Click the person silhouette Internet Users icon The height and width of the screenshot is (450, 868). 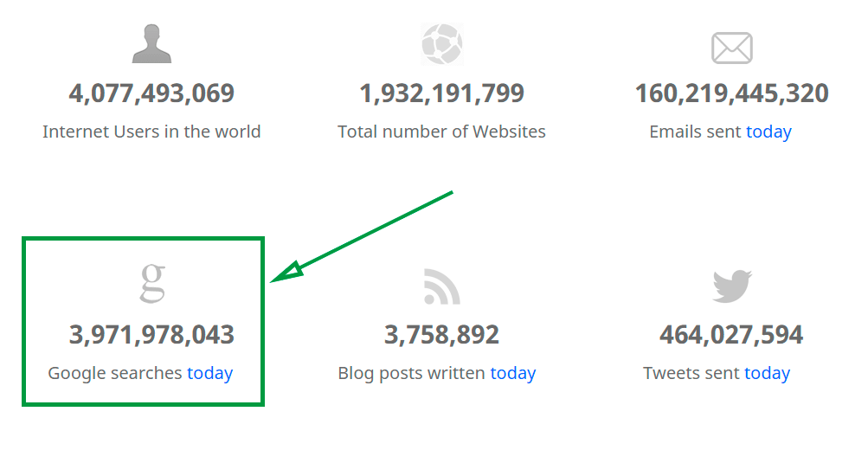(x=151, y=44)
